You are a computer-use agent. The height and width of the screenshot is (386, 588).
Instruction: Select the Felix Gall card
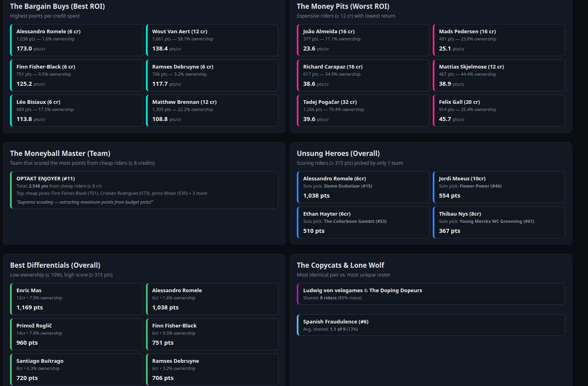point(499,111)
